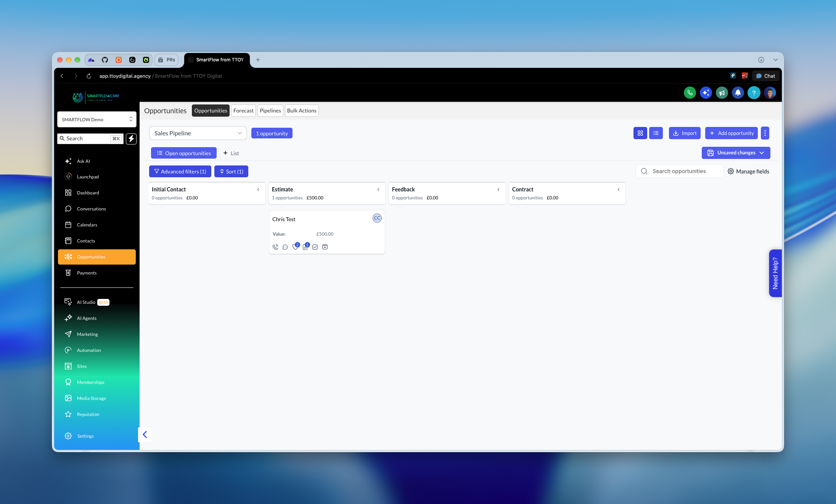Expand the Unsaved changes dropdown

click(x=736, y=153)
